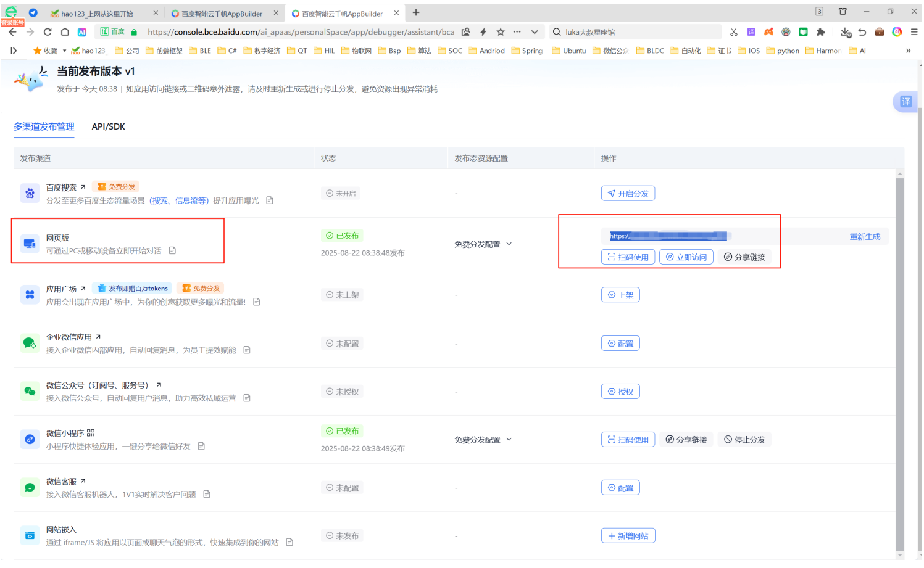Open the scissors screenshot tool
This screenshot has width=924, height=568.
[x=734, y=32]
